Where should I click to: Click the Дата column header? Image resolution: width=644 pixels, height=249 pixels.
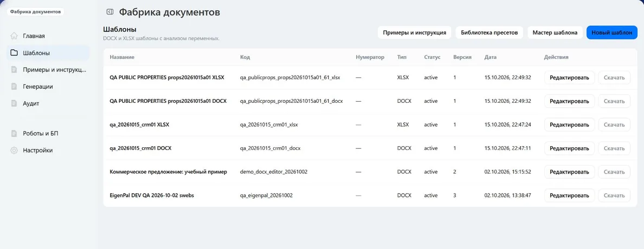click(x=491, y=57)
